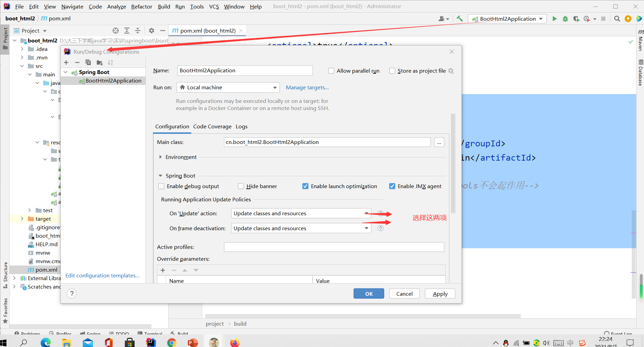This screenshot has width=644, height=347.
Task: Click the Apply button
Action: (x=440, y=294)
